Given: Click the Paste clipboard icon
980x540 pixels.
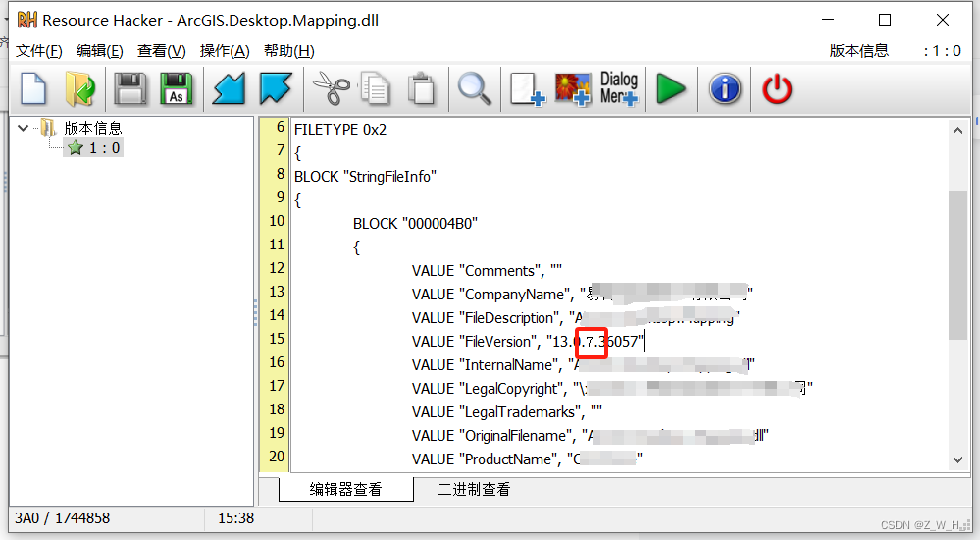Looking at the screenshot, I should [422, 88].
